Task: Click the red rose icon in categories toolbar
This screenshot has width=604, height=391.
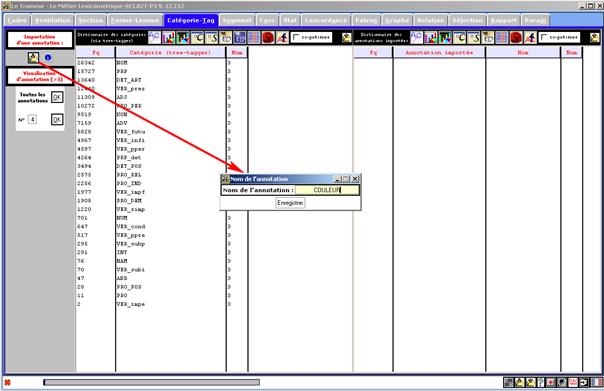Action: (x=268, y=37)
